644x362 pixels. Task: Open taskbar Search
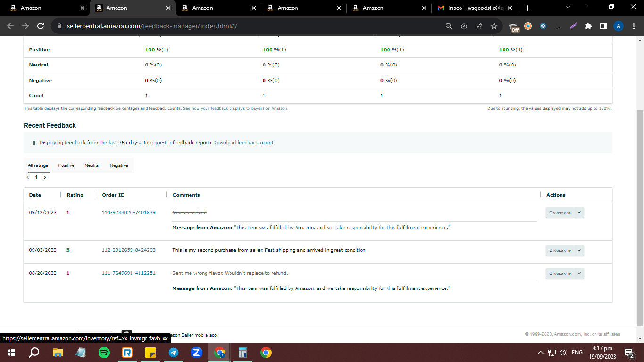pos(34,353)
